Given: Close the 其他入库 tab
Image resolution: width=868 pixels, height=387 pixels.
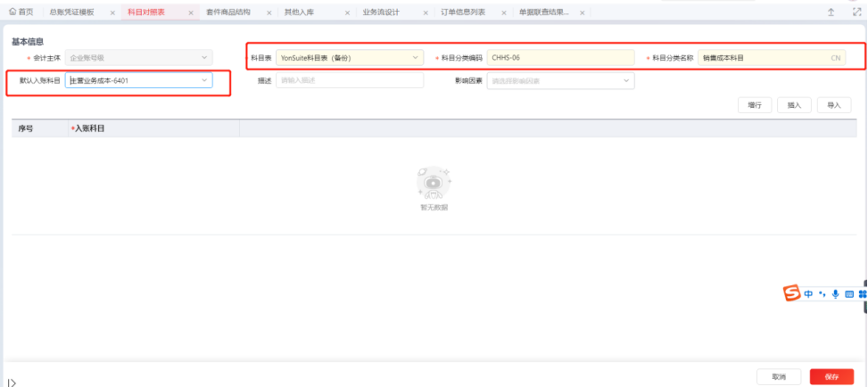Looking at the screenshot, I should point(348,12).
